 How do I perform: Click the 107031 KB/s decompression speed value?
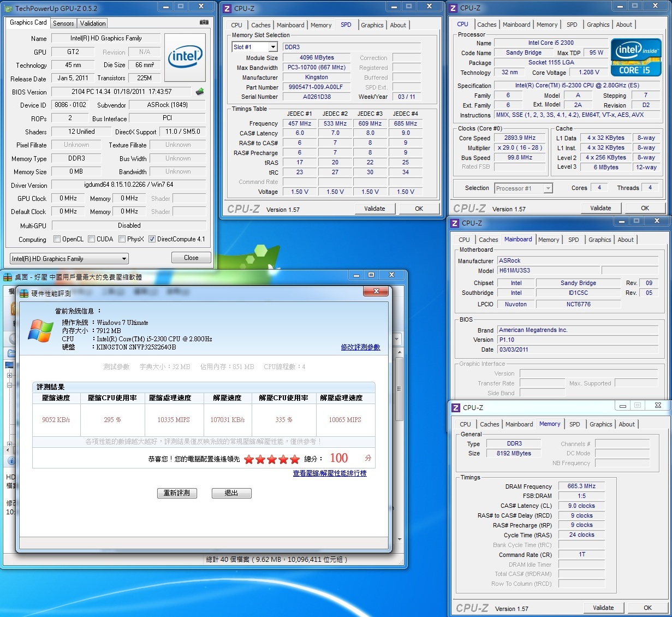(228, 420)
